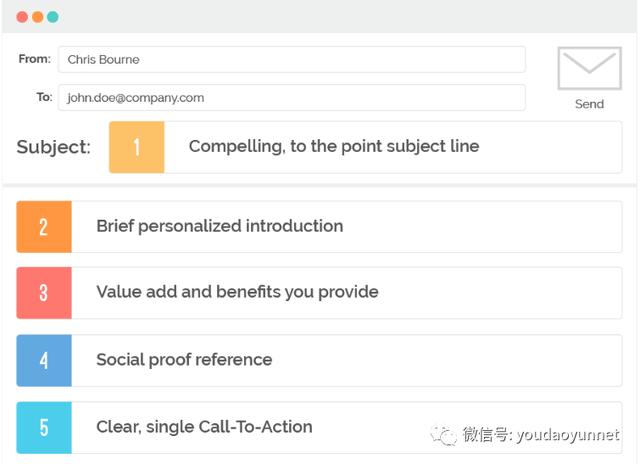Click the yellow number 1 badge

point(137,147)
